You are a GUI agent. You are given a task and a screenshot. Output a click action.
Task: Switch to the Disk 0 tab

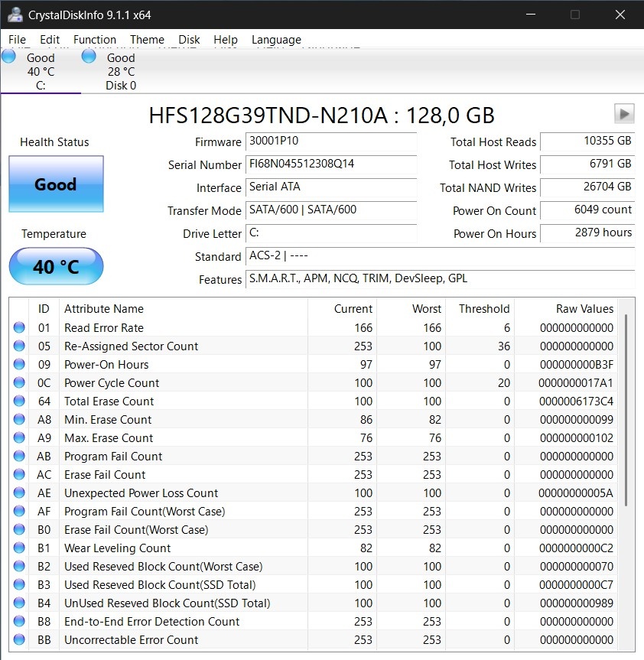point(120,69)
